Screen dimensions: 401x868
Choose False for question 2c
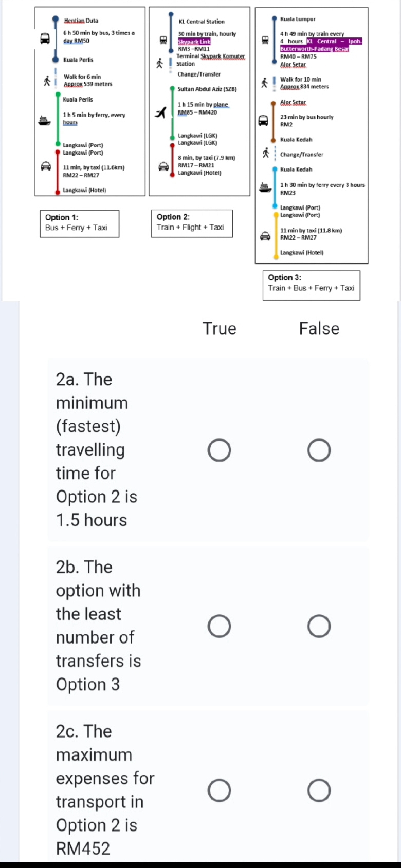click(x=319, y=790)
